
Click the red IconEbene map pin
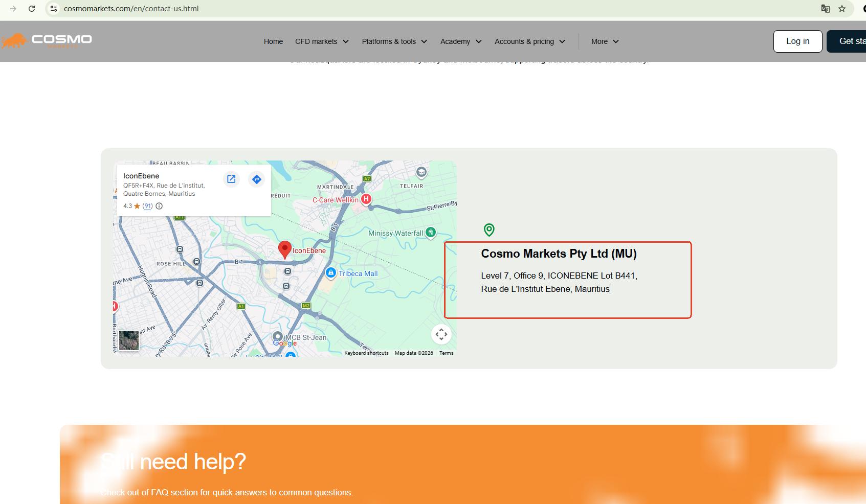[284, 249]
